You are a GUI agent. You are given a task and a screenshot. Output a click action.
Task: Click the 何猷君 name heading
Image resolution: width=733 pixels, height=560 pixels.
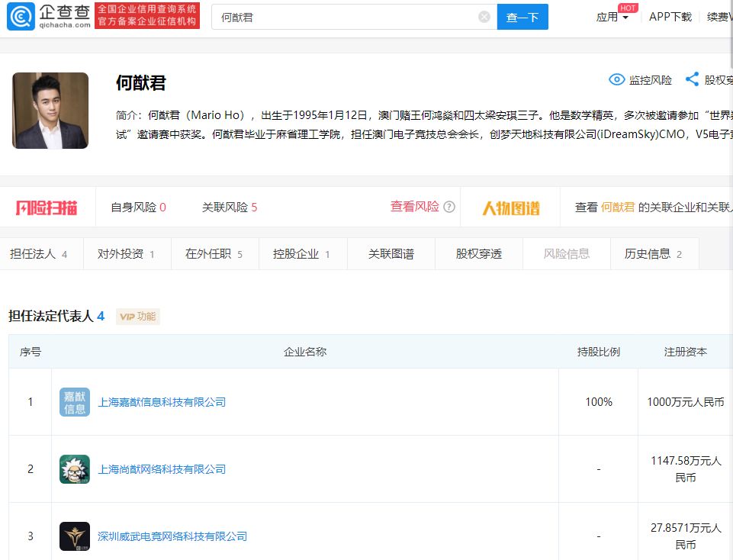[141, 83]
